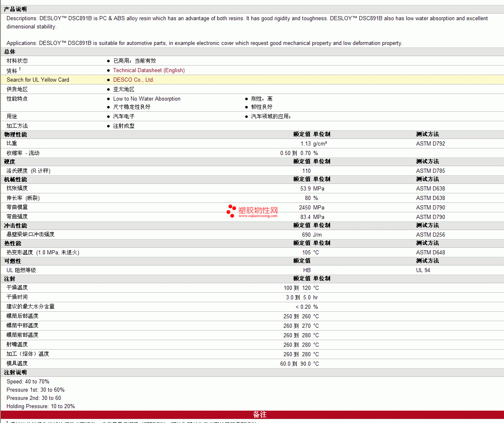Click the 射嘴温度 row label
Viewport: 504px width, 423px height.
tap(17, 345)
